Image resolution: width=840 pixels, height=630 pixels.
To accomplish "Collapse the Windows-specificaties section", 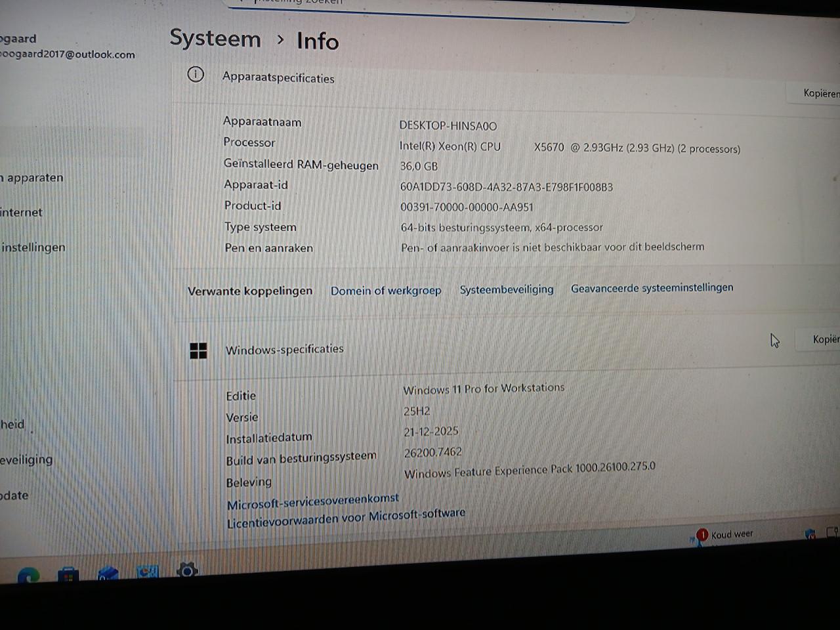I will pyautogui.click(x=285, y=349).
